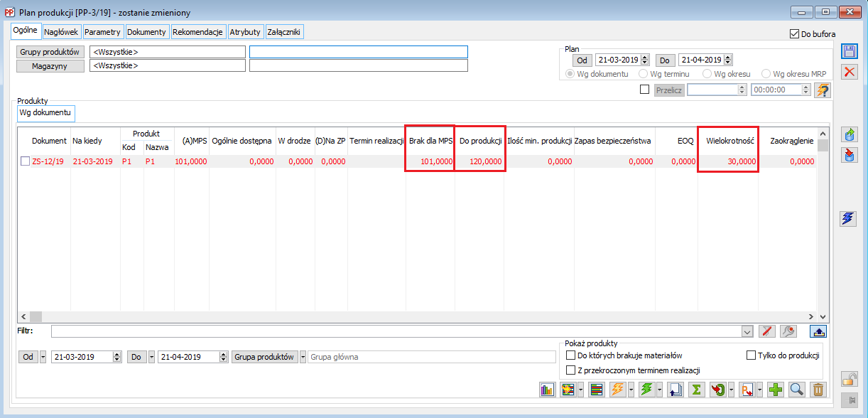Open dropdown arrow next to green lightning
The image size is (868, 418).
point(658,390)
